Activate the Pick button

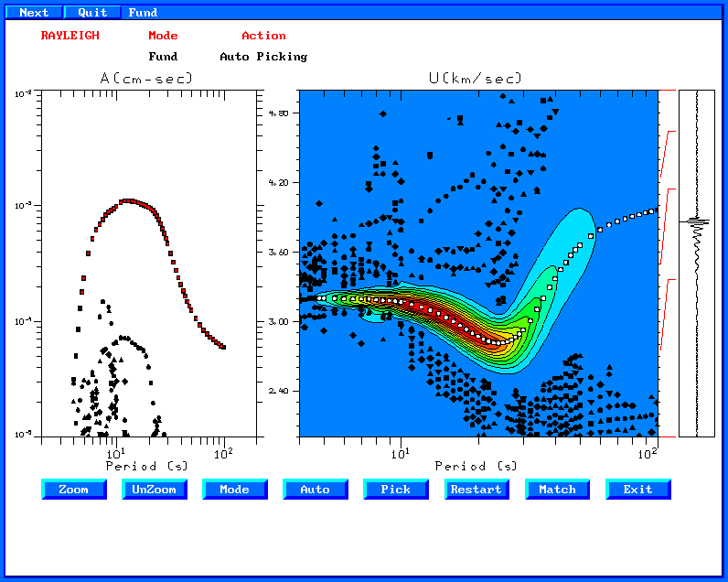point(396,490)
